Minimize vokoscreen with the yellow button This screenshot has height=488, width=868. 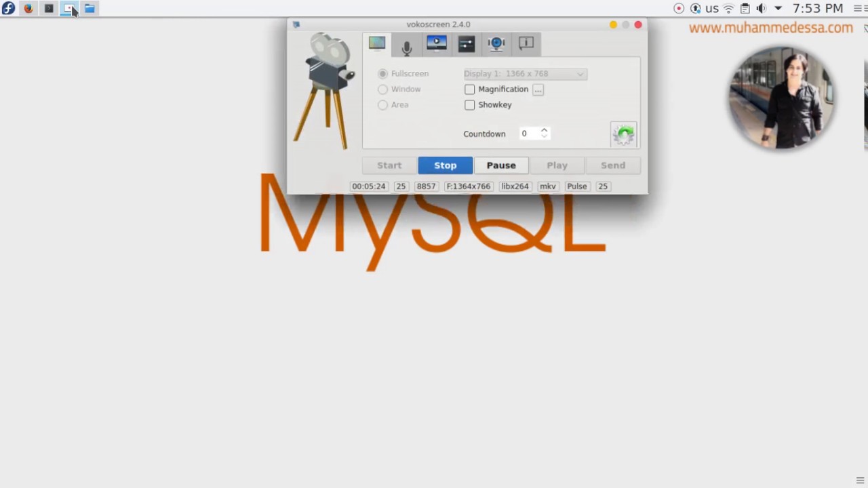coord(613,24)
